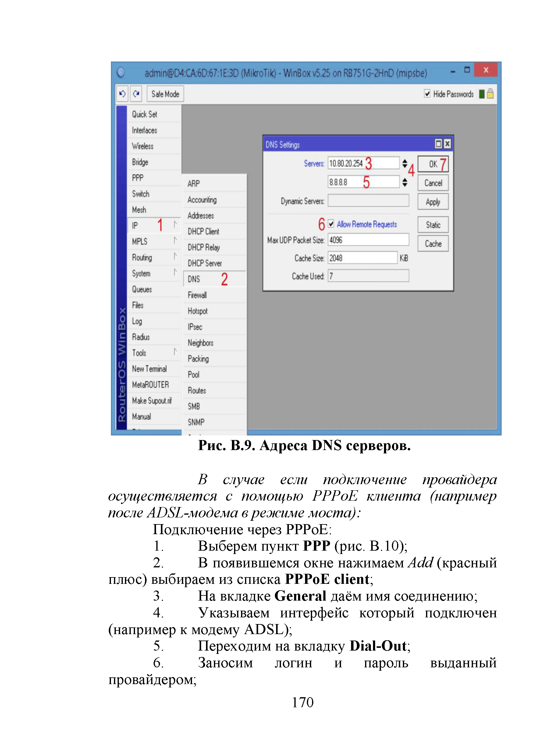
Task: Open Switch in sidebar menu
Action: 154,194
